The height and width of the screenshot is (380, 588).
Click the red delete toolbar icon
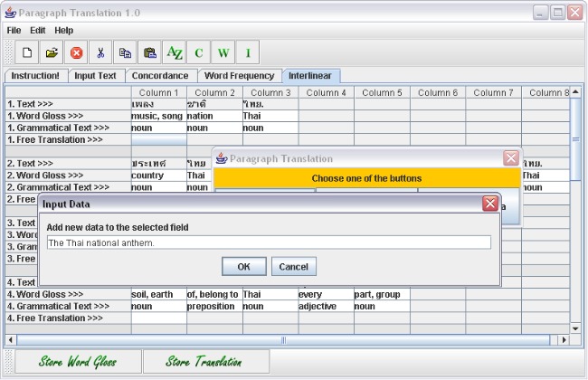click(x=76, y=52)
